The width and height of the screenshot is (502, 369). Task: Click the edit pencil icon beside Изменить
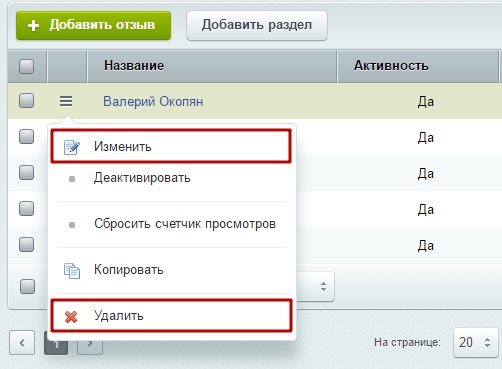pos(72,147)
